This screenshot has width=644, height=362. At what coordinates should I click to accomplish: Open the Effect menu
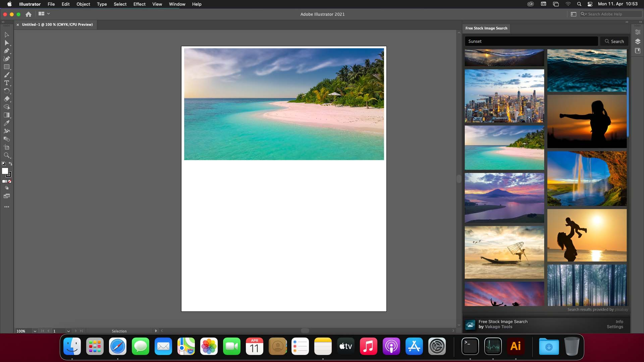(139, 4)
